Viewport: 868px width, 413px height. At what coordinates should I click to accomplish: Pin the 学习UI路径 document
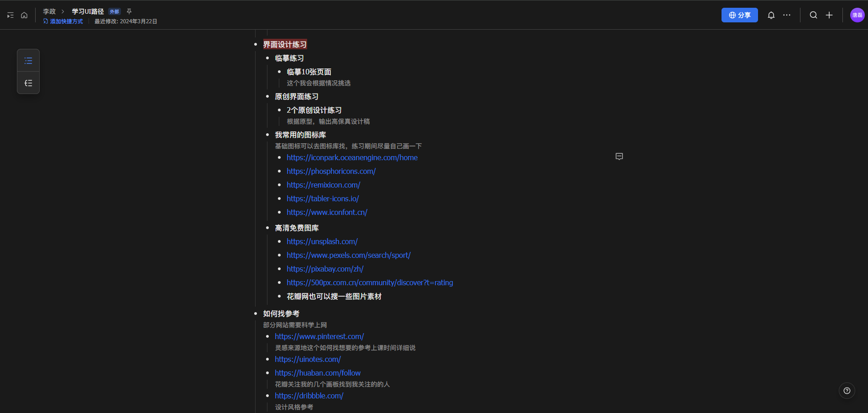click(129, 11)
